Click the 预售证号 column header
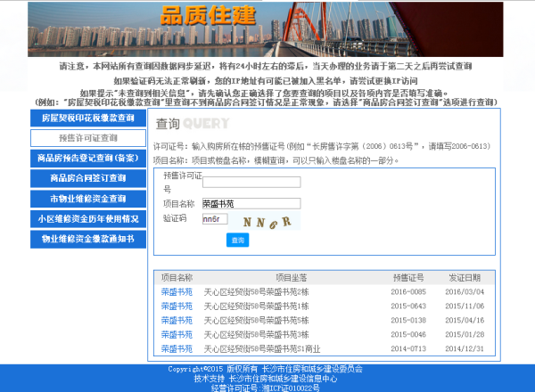The image size is (535, 392). click(x=408, y=278)
